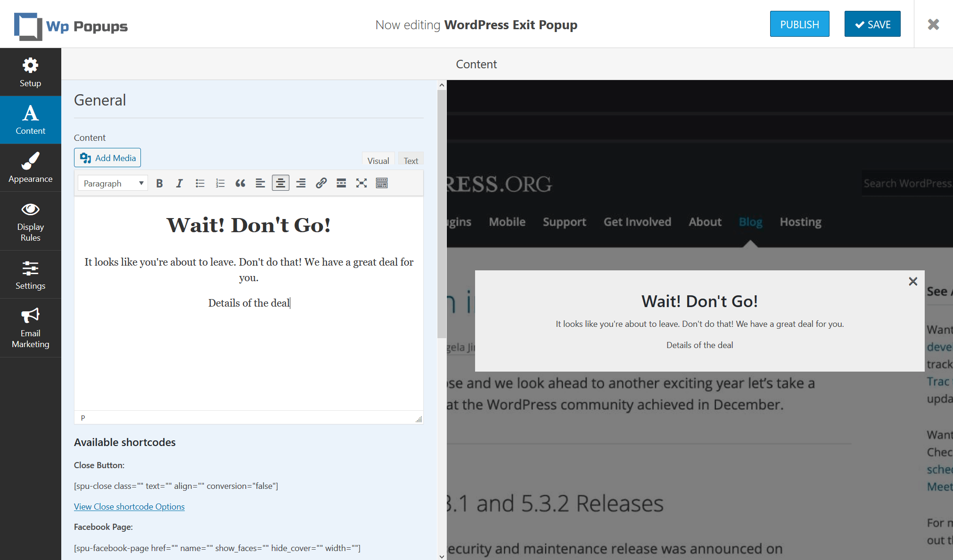Toggle bold formatting in the editor
Screen dimensions: 953x560
pos(159,183)
